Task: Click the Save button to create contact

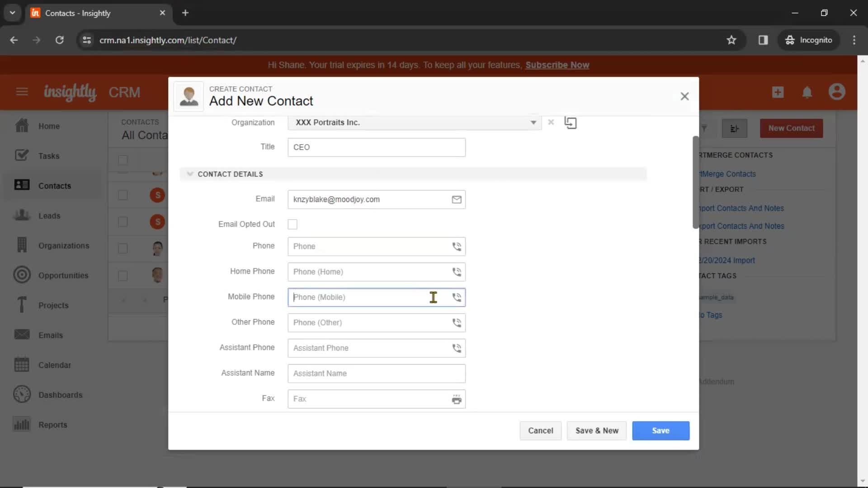Action: click(x=661, y=430)
